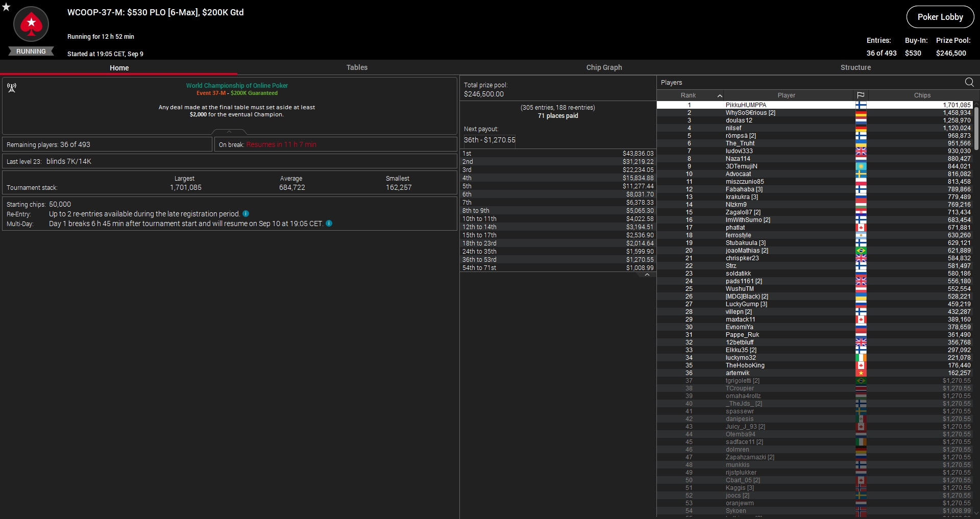The image size is (980, 519).
Task: Click the flag beside nilsef
Action: point(861,128)
